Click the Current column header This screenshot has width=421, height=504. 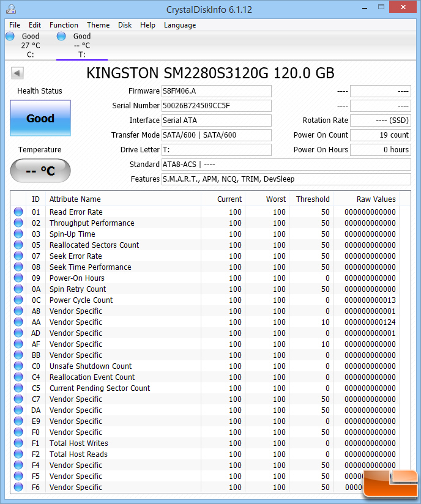pos(223,199)
